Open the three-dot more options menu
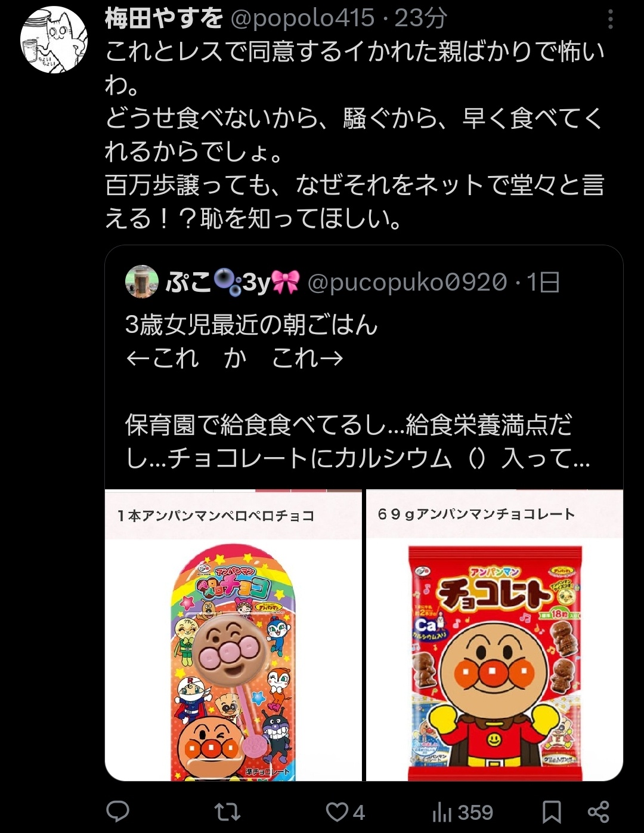Image resolution: width=644 pixels, height=833 pixels. point(610,19)
